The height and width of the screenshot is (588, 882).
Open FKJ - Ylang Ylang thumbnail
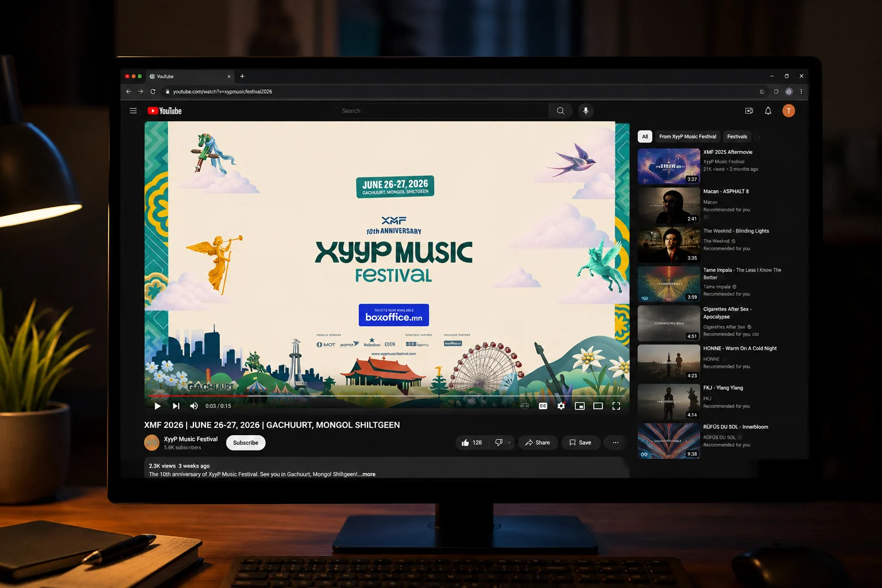click(669, 401)
